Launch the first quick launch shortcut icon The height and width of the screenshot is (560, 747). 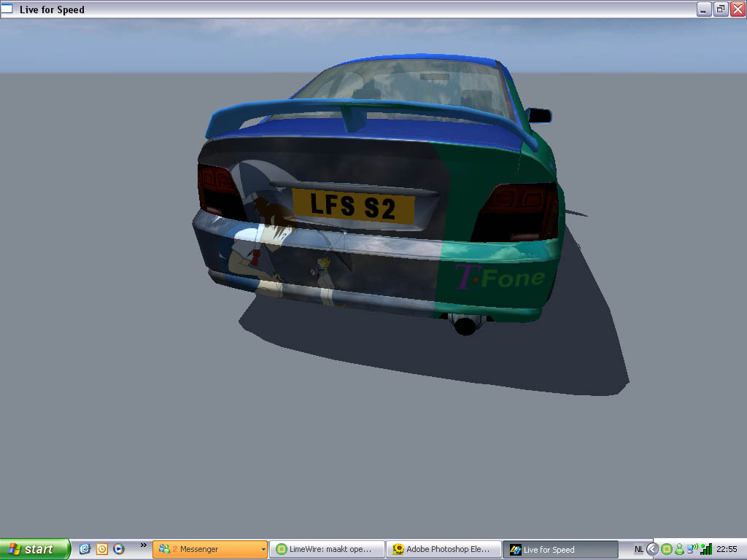click(x=85, y=549)
